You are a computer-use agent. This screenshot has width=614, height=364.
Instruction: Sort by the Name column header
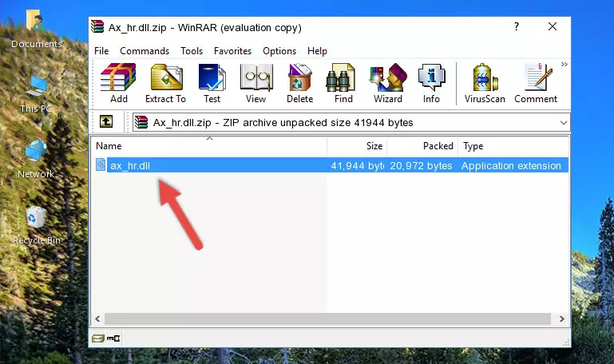[209, 146]
